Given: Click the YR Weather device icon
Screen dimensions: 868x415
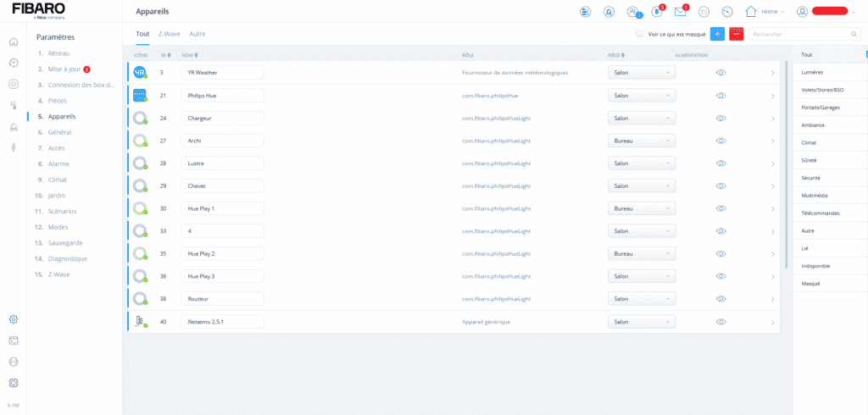Looking at the screenshot, I should 140,73.
